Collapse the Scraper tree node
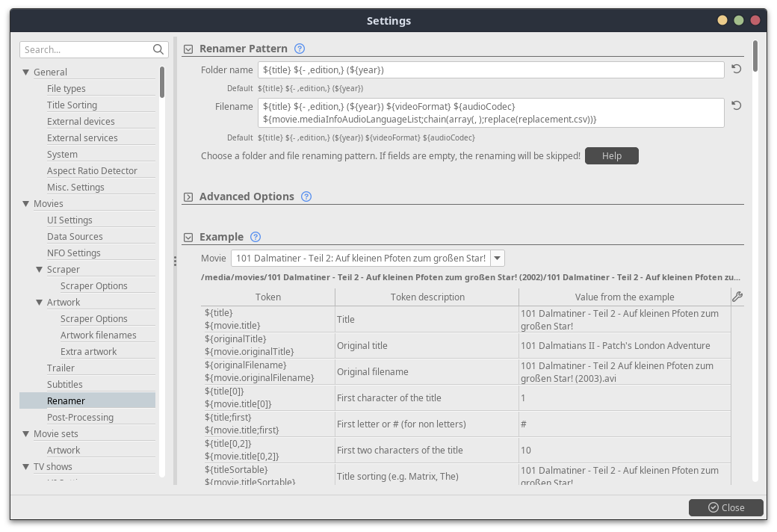Image resolution: width=777 pixels, height=532 pixels. point(40,270)
